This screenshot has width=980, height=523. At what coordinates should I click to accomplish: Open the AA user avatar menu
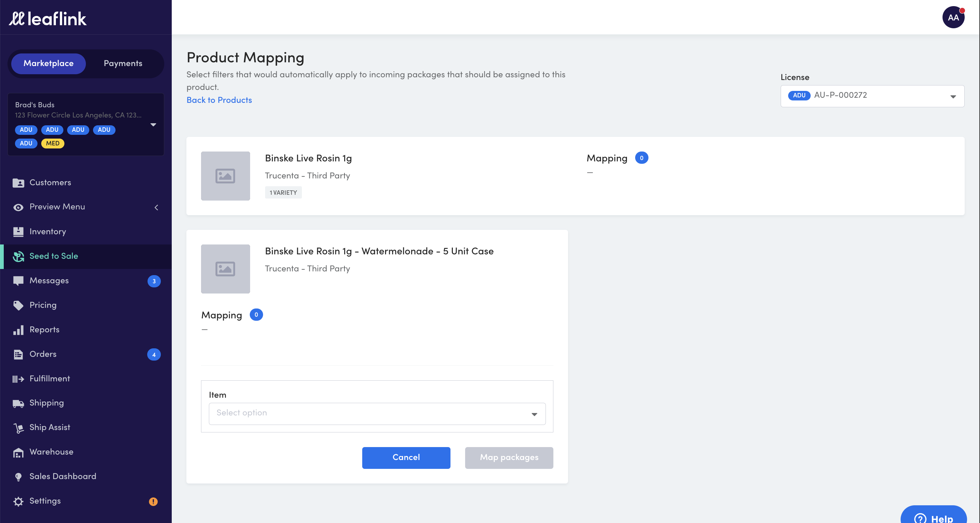[x=953, y=17]
